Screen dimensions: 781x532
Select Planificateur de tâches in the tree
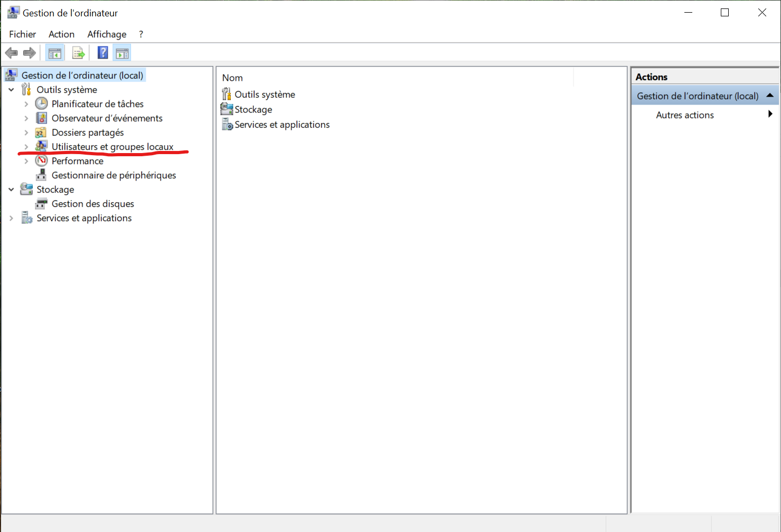point(98,104)
